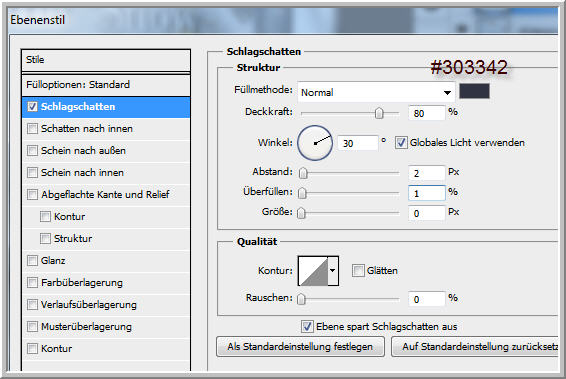Open Schein nach innen settings row
The image size is (566, 379).
106,173
